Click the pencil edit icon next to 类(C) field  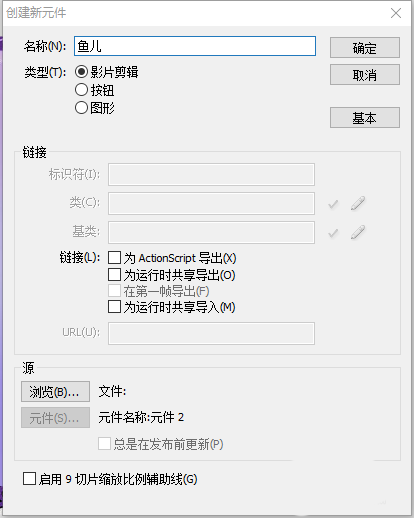tap(358, 203)
